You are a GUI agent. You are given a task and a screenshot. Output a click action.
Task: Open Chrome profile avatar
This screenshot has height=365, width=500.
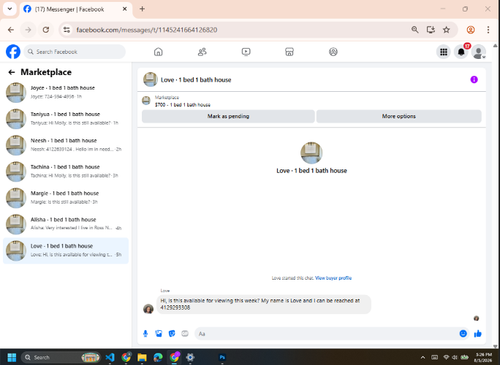click(471, 30)
